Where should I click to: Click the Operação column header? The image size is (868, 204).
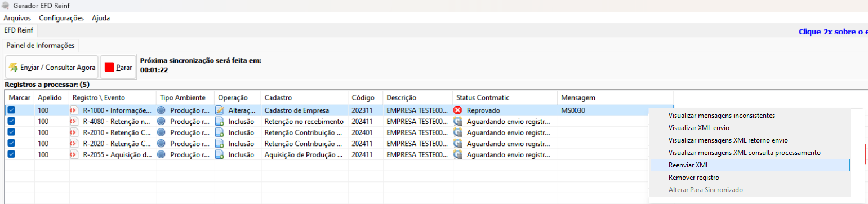point(237,98)
